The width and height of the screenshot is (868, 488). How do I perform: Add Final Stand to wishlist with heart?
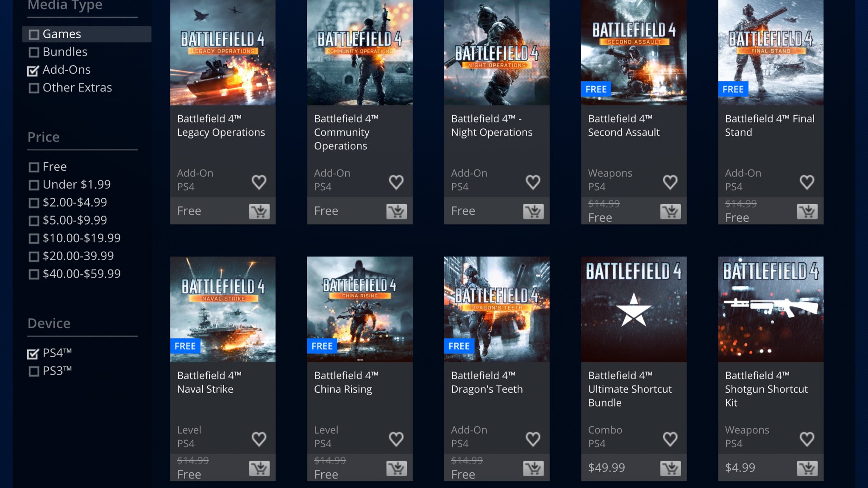(807, 182)
